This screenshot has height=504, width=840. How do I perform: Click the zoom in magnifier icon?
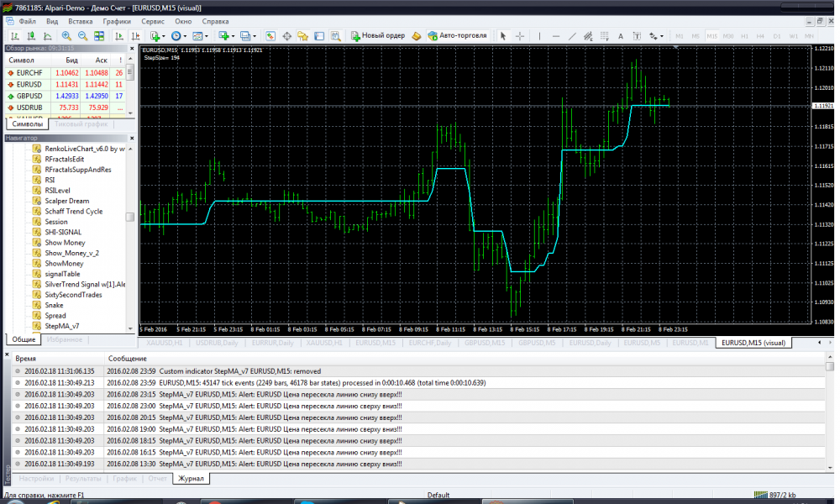tap(66, 36)
